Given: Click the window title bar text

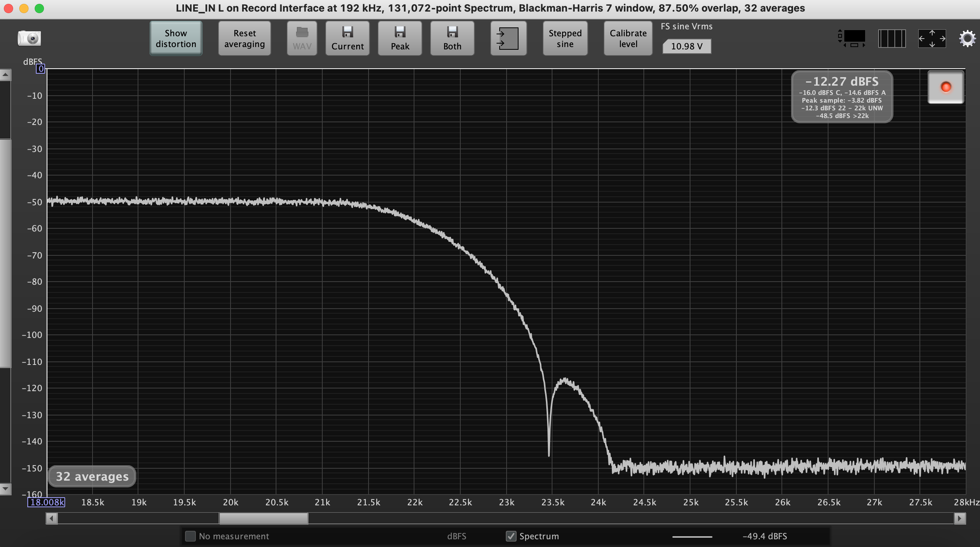Looking at the screenshot, I should (490, 8).
